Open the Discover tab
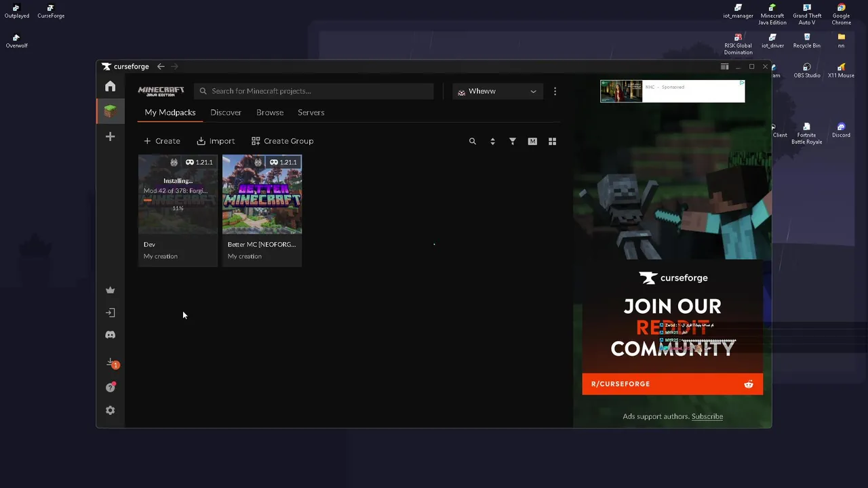The image size is (868, 488). [x=226, y=113]
